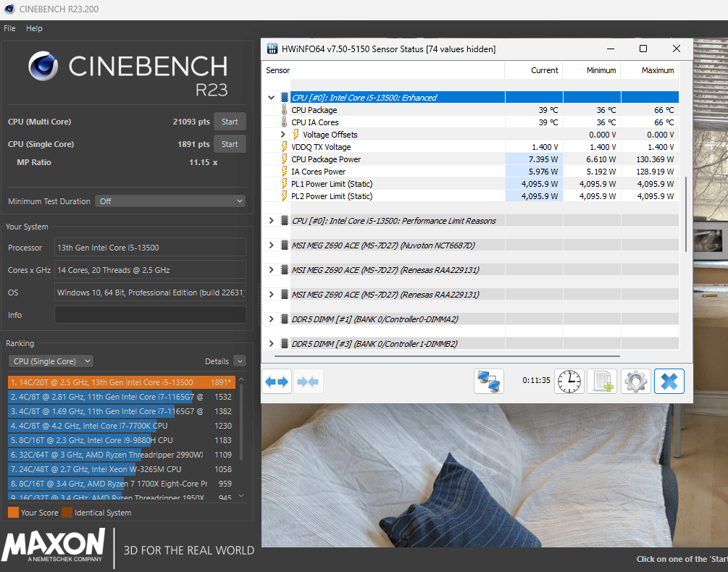Click the clock reset timer icon in HWiNFO64
Viewport: 728px width, 572px height.
click(569, 382)
